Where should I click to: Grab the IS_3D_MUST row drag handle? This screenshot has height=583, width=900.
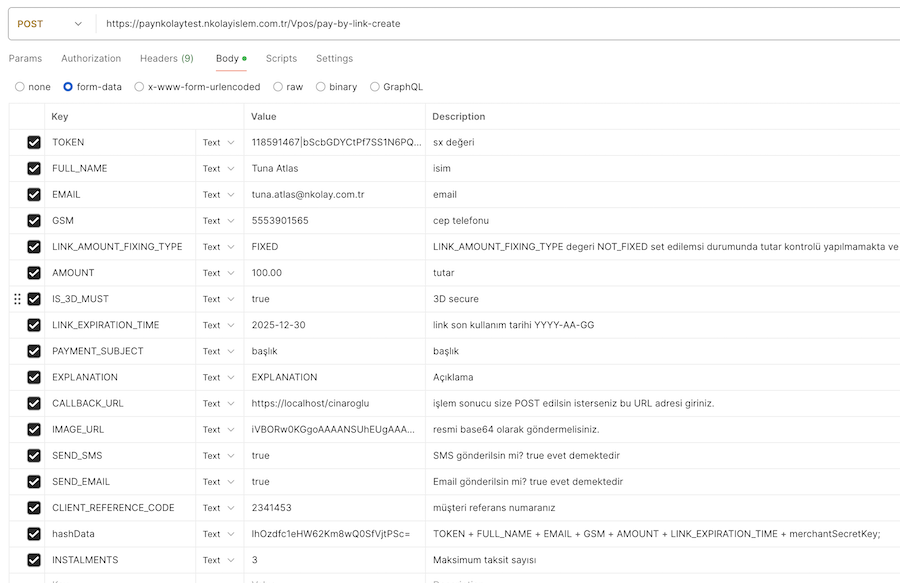coord(17,299)
